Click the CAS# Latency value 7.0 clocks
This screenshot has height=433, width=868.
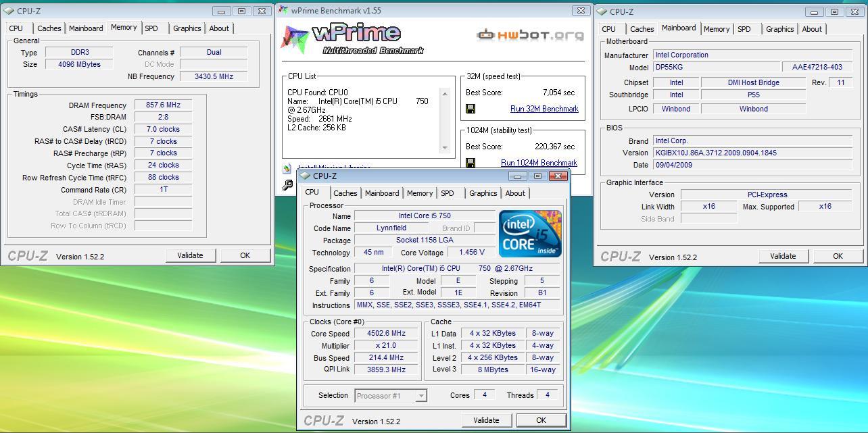tap(163, 130)
